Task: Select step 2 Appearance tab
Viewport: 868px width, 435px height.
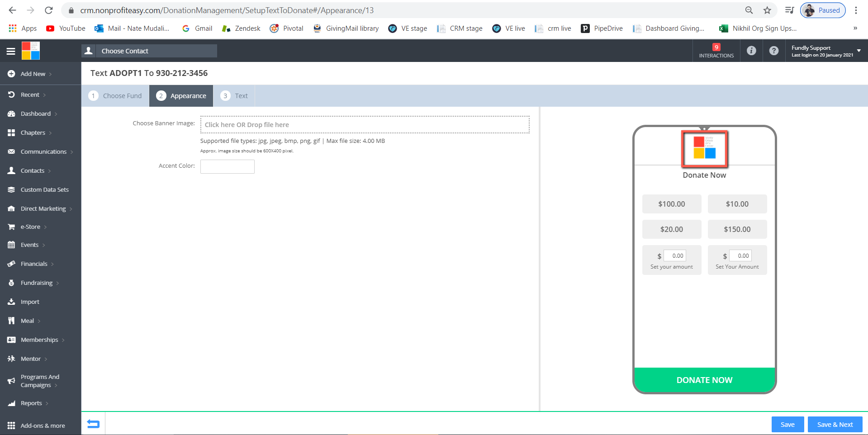Action: tap(181, 96)
